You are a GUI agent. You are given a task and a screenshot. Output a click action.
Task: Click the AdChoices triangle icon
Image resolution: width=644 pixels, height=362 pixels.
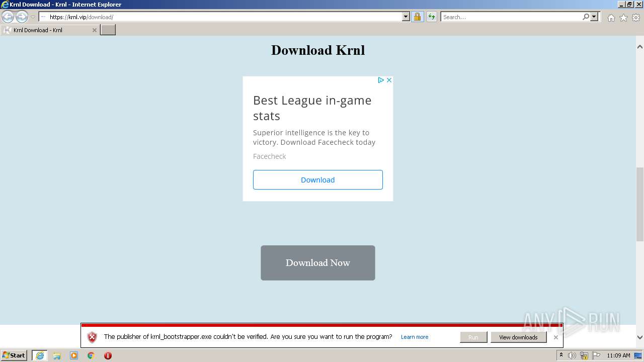click(x=381, y=80)
